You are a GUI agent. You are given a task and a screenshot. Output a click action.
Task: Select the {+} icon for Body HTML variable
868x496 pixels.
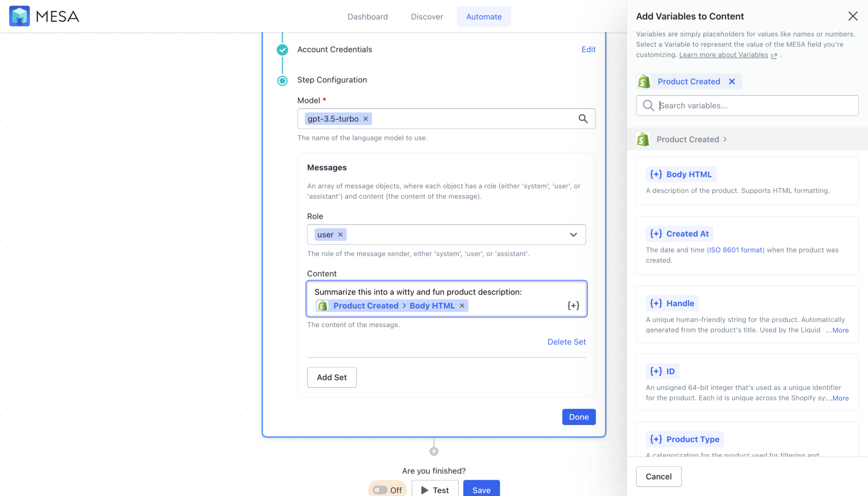point(656,174)
